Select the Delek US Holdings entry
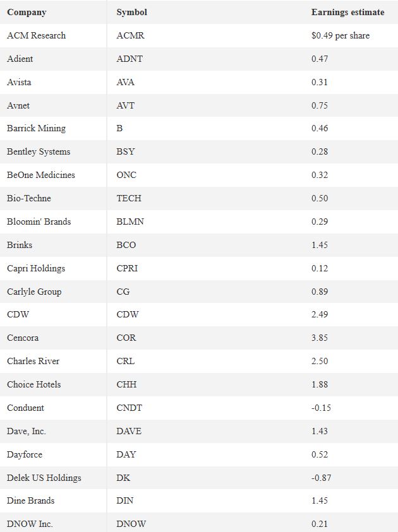This screenshot has width=398, height=532. coord(44,478)
